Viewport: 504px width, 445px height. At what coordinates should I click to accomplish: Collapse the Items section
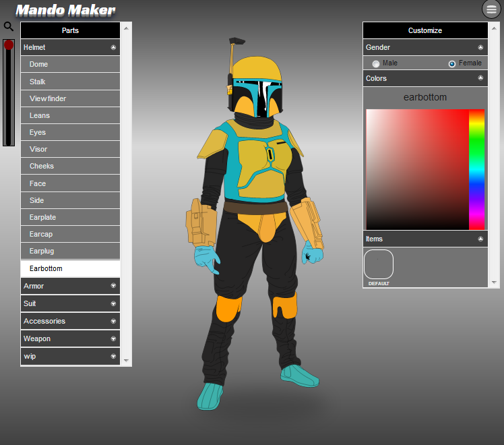[425, 239]
